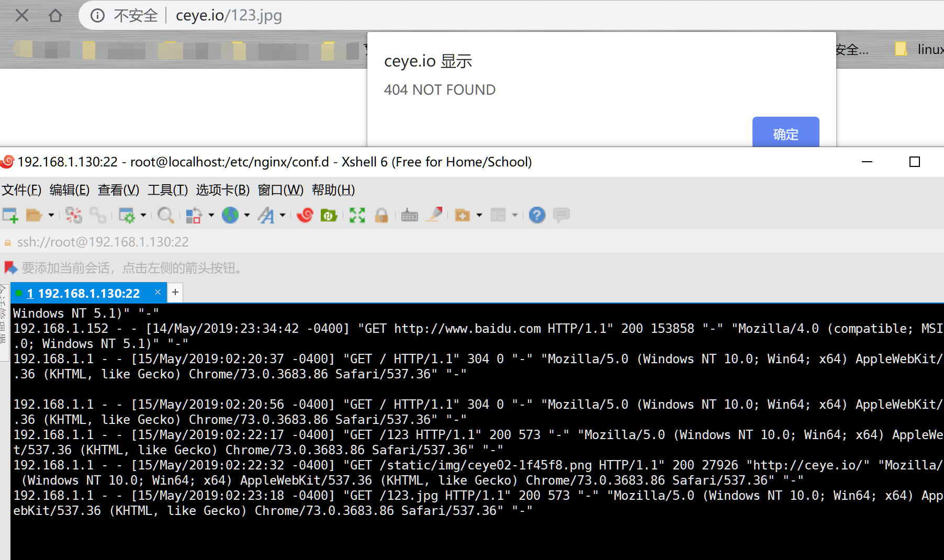Click the browser home icon
This screenshot has width=944, height=560.
tap(55, 16)
